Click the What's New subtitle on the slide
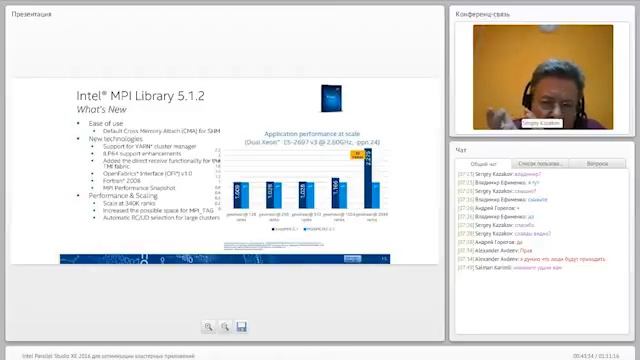The width and height of the screenshot is (640, 360). 102,109
